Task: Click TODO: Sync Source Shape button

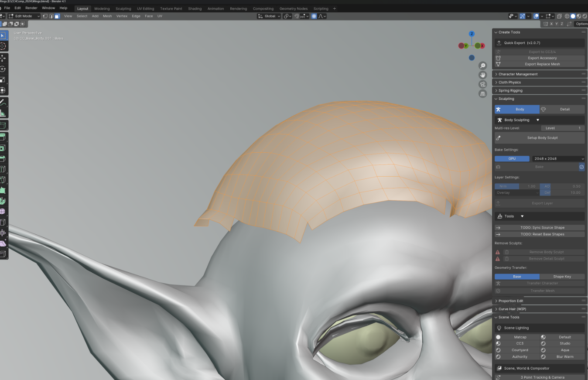Action: 540,228
